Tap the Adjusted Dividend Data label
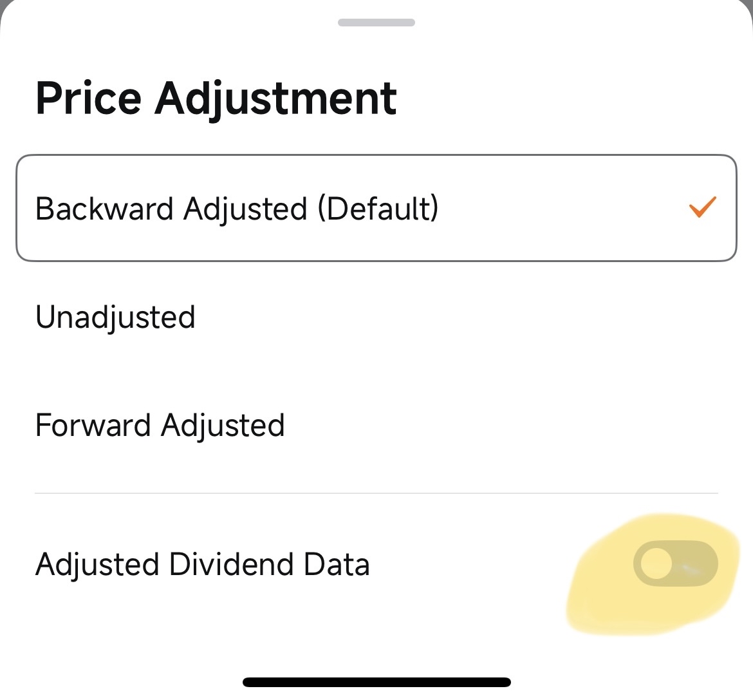Viewport: 753px width, 700px height. coord(203,564)
